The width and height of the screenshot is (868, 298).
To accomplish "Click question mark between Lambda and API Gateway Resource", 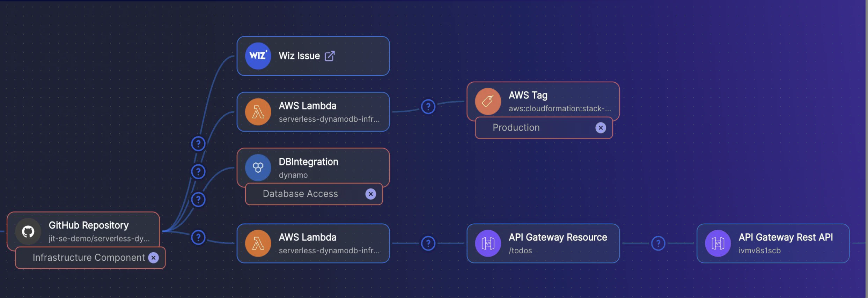I will (428, 243).
